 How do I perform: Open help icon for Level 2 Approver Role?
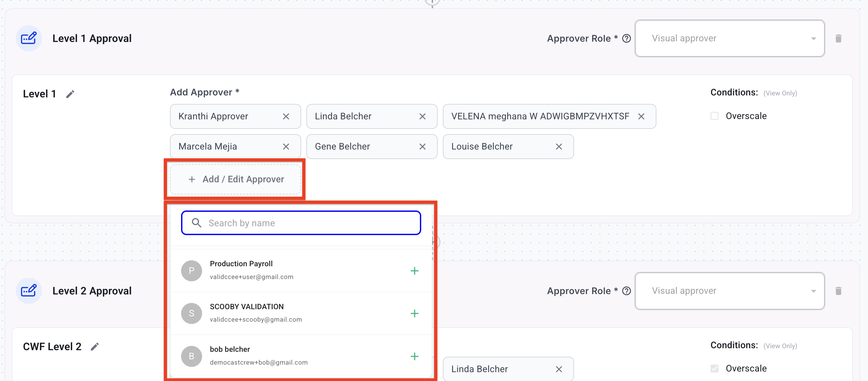(x=627, y=291)
